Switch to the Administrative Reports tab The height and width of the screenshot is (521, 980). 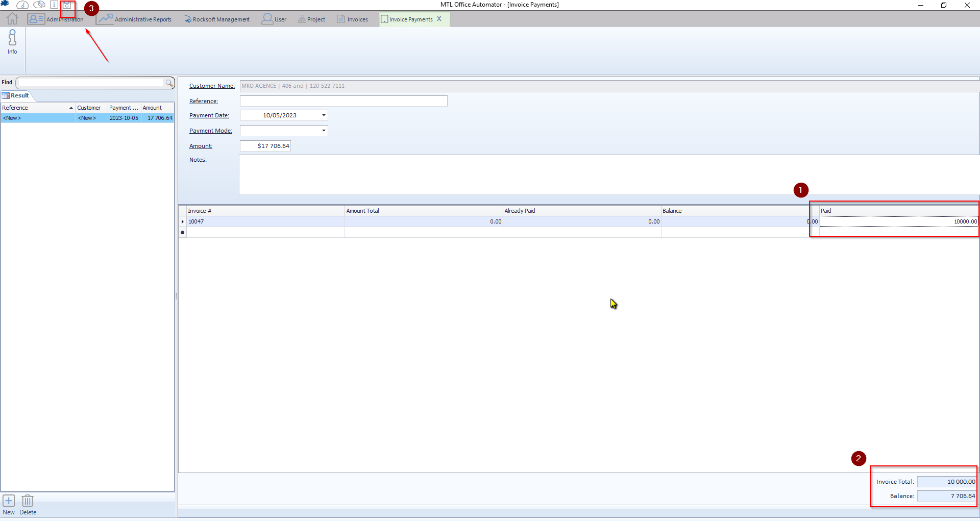(x=135, y=19)
